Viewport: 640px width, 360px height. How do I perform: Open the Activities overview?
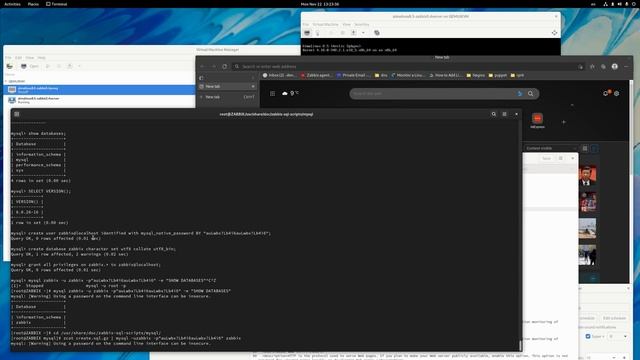(x=12, y=4)
